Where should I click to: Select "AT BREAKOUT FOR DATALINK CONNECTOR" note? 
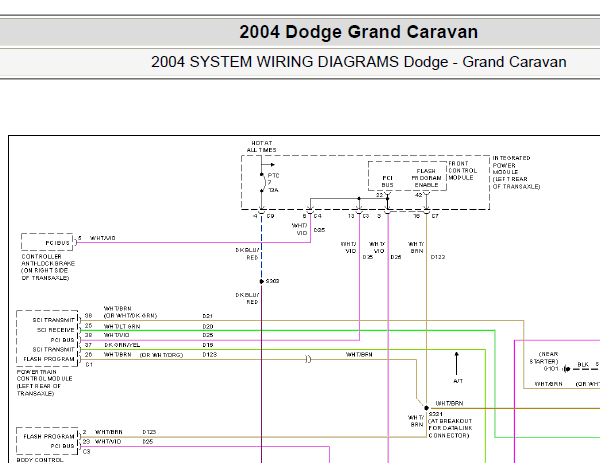tap(450, 428)
